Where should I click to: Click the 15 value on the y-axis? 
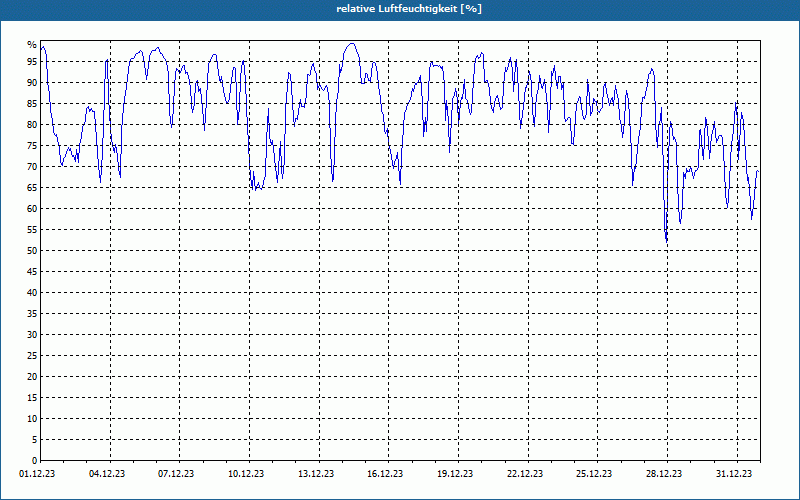coord(32,398)
